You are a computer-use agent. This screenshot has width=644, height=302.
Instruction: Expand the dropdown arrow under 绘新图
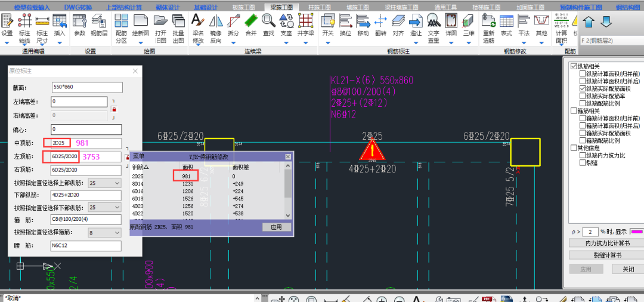point(141,42)
